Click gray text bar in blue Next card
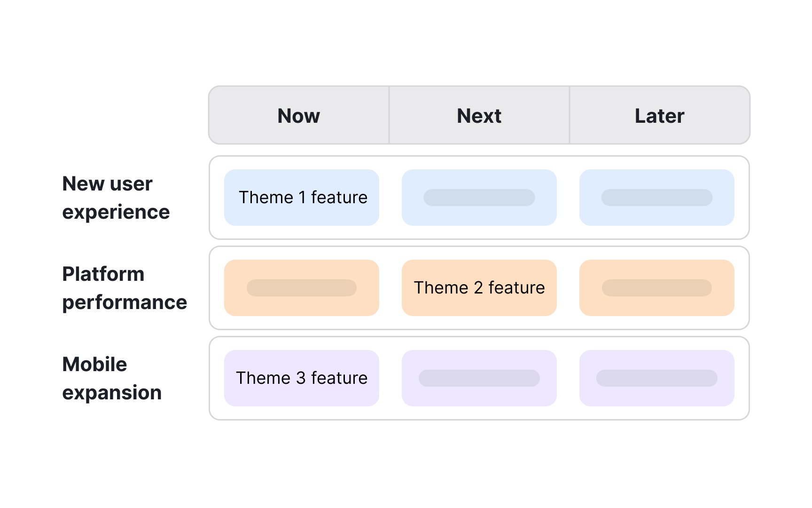This screenshot has height=508, width=812. point(479,198)
